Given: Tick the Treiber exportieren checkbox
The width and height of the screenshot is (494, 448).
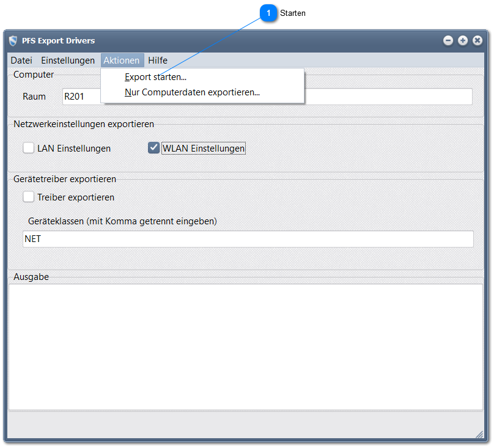Looking at the screenshot, I should tap(29, 197).
